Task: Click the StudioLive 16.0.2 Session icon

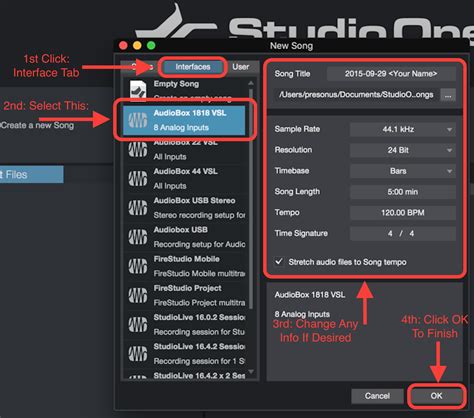Action: [138, 324]
